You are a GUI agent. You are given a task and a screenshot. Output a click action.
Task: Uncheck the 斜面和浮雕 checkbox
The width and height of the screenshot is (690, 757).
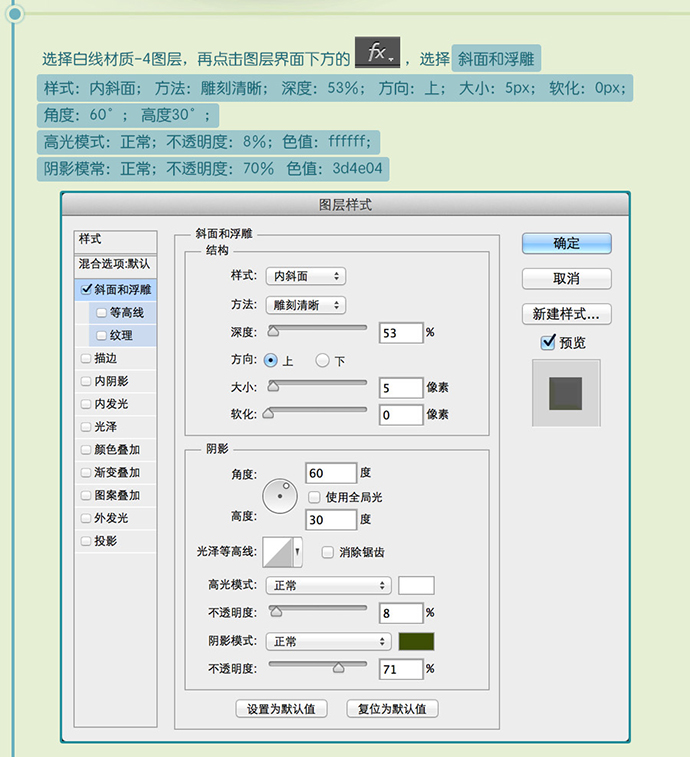tap(86, 290)
